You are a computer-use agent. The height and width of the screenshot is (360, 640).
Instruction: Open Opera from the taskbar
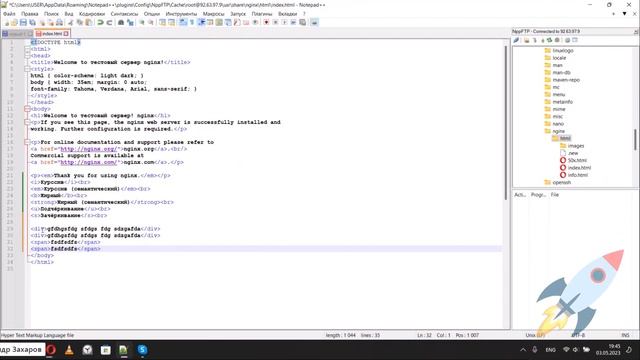(51, 350)
